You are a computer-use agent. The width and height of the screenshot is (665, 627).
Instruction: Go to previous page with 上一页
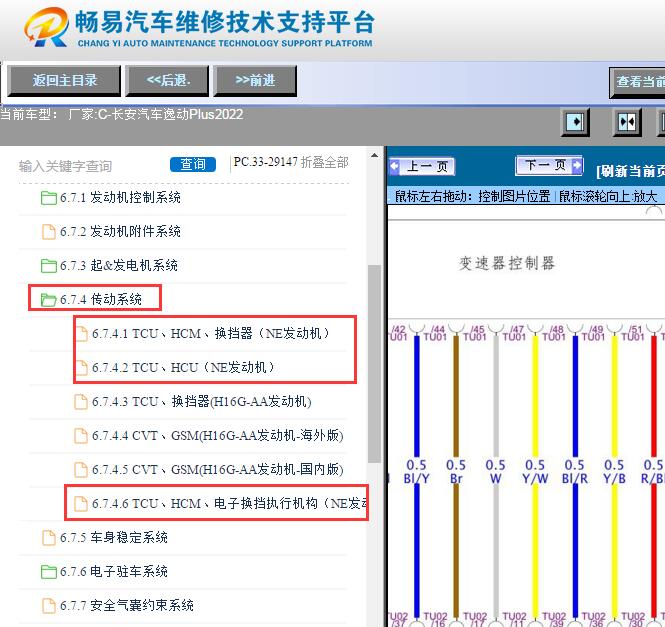[x=422, y=166]
